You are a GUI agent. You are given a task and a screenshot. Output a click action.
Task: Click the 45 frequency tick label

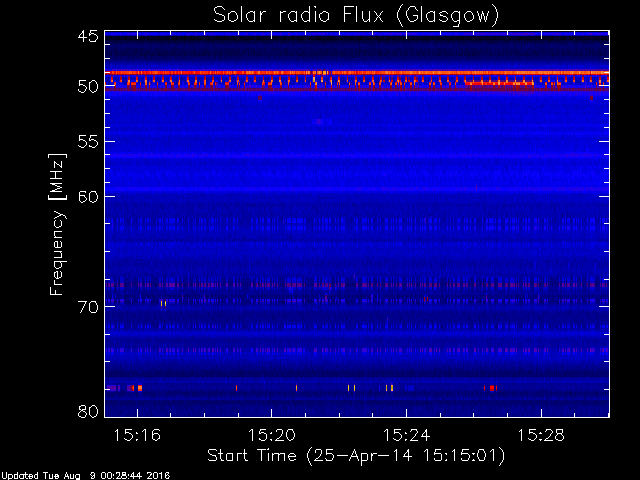click(88, 37)
